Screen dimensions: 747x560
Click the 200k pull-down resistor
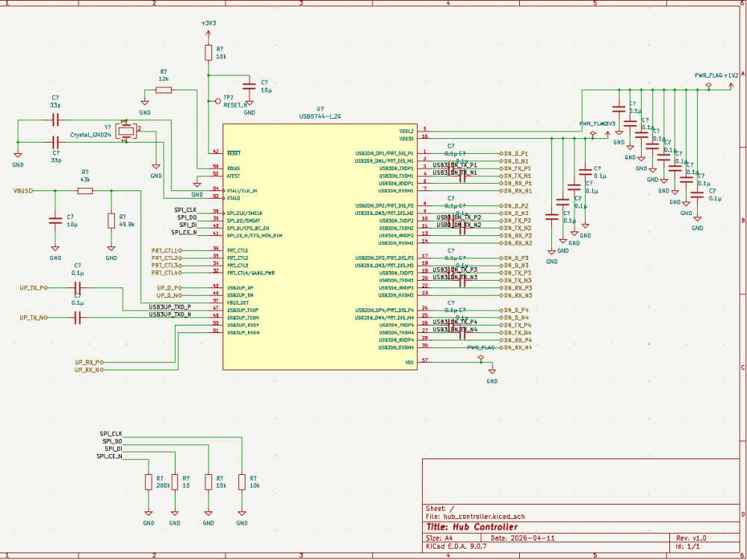point(149,482)
